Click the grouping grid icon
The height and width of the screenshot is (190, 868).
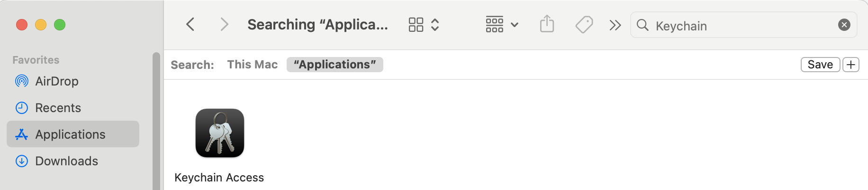pyautogui.click(x=495, y=24)
